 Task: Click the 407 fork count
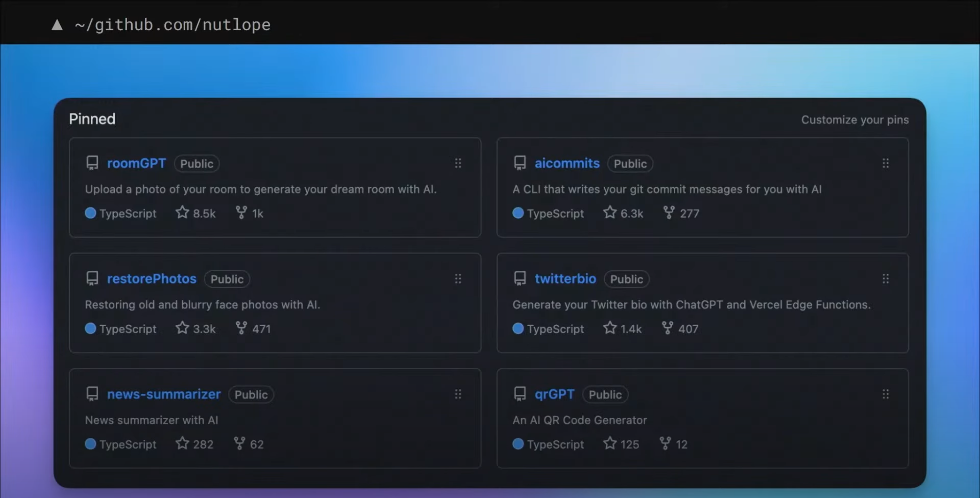pyautogui.click(x=688, y=329)
